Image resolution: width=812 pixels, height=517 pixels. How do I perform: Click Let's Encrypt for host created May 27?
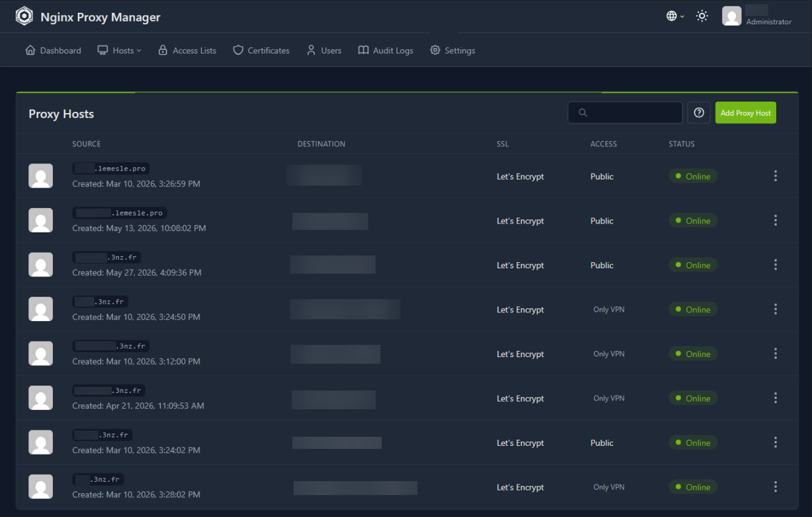tap(520, 265)
